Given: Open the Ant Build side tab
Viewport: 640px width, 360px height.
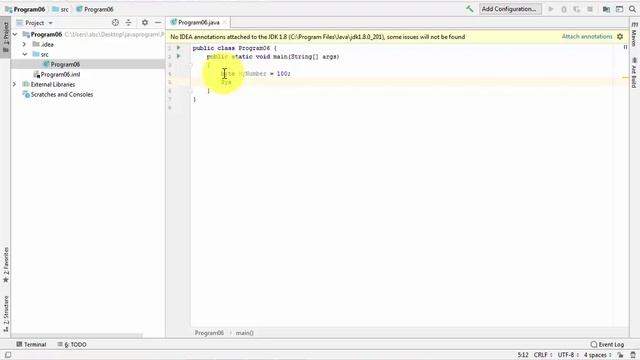Looking at the screenshot, I should 634,73.
